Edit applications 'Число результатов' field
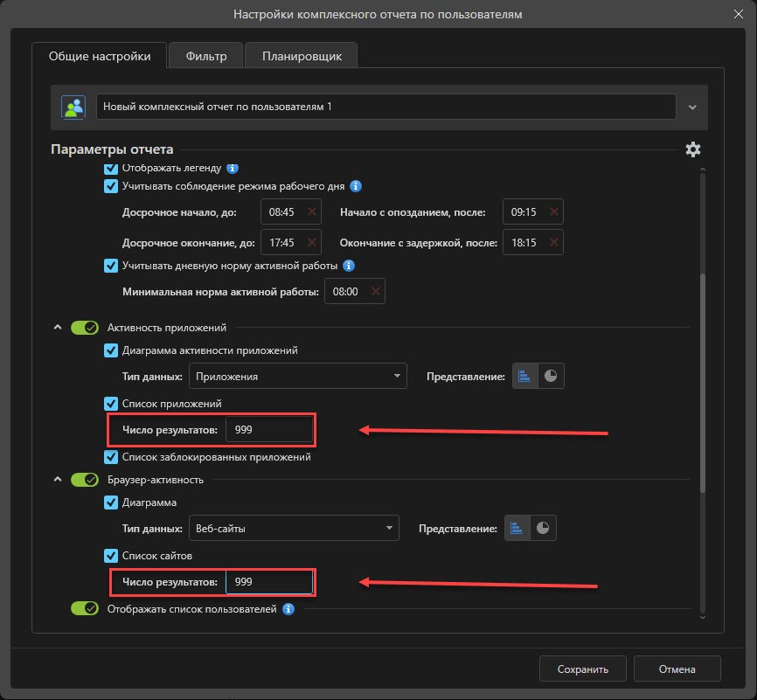This screenshot has height=700, width=757. [269, 429]
